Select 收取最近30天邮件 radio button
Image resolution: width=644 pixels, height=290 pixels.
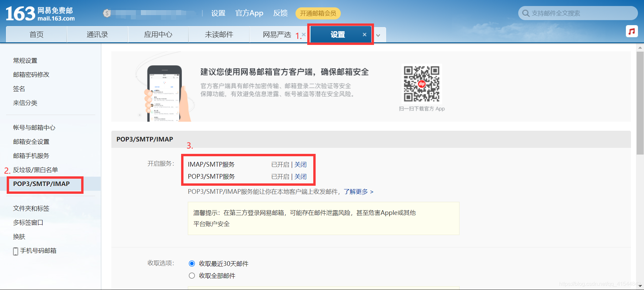point(192,264)
